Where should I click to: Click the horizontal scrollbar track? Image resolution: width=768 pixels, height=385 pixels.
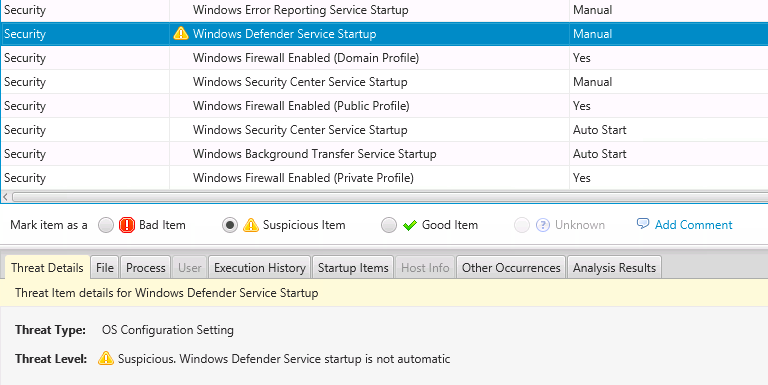[390, 197]
